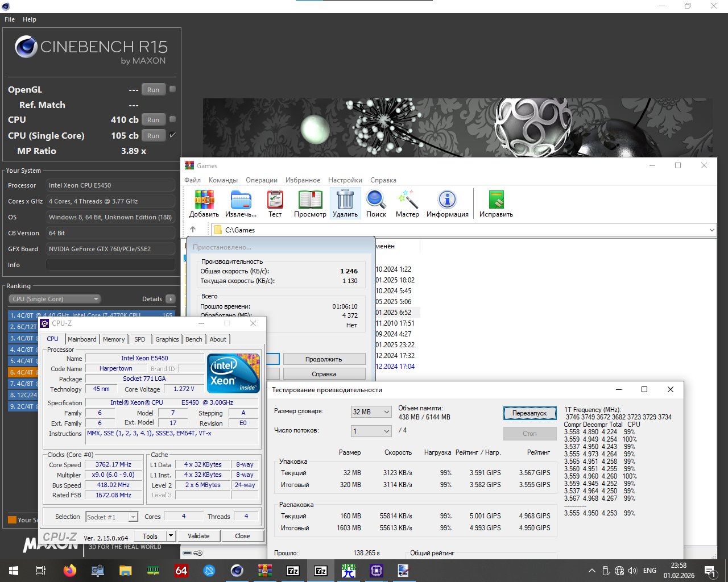Click the Validate button in CPU-Z
Viewport: 728px width, 582px height.
198,536
